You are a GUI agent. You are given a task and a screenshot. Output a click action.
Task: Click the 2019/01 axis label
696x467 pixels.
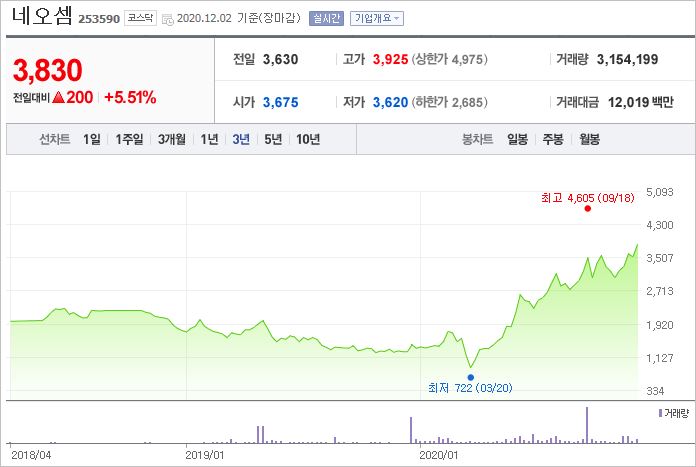204,455
